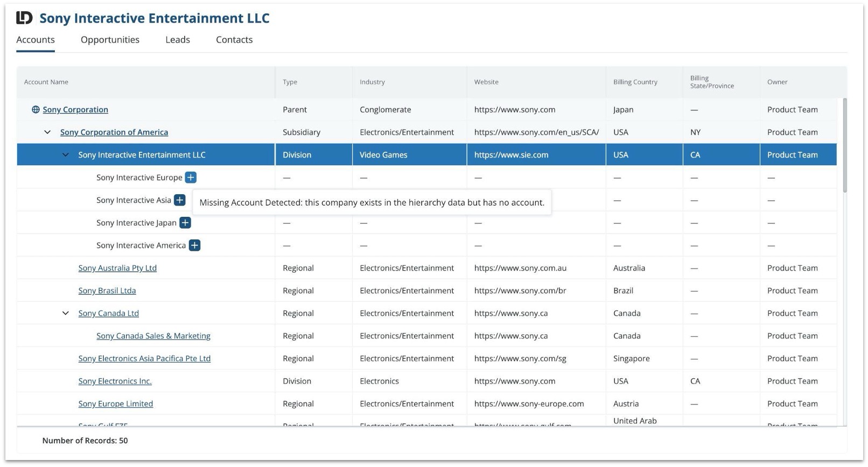Click the vertical scrollbar of the table
This screenshot has width=868, height=467.
tap(844, 145)
